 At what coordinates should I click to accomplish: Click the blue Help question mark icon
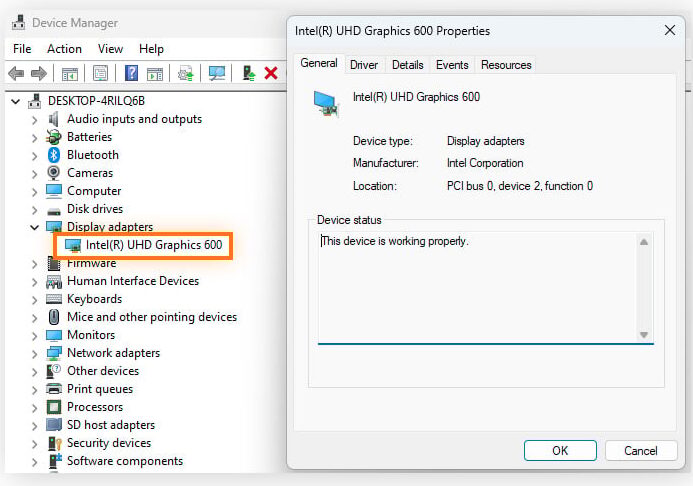(x=131, y=73)
